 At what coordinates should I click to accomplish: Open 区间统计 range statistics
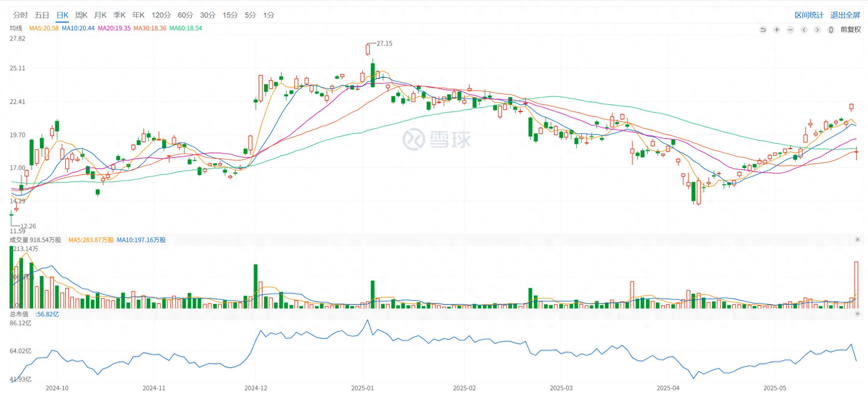[809, 15]
